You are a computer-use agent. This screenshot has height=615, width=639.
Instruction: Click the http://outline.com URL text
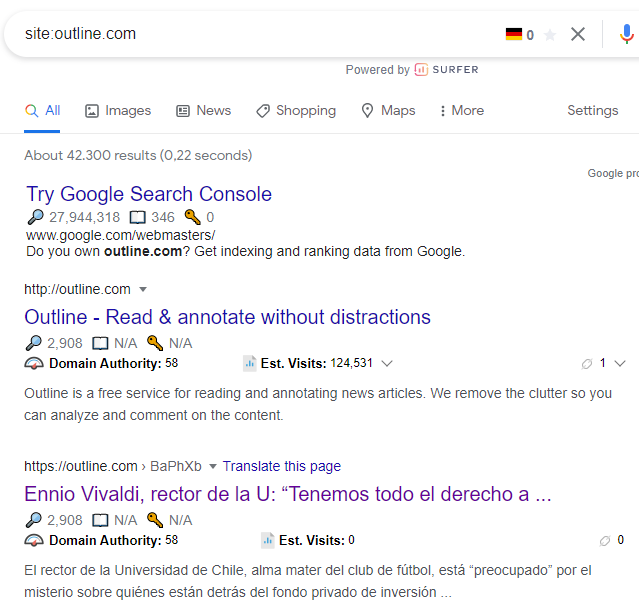click(77, 289)
